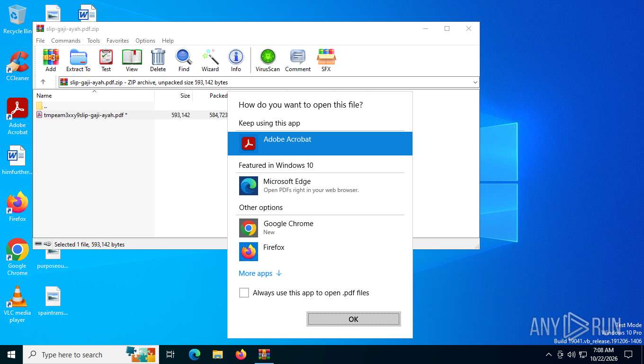
Task: Open the Commands menu
Action: tap(66, 41)
